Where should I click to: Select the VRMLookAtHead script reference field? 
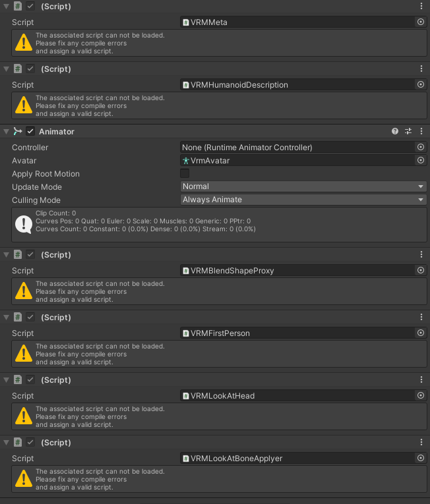coord(297,396)
